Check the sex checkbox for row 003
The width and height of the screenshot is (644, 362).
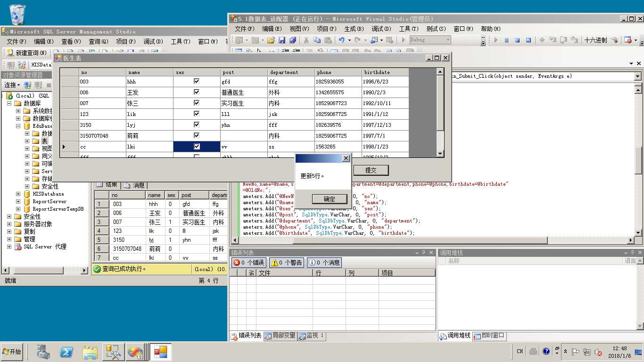point(197,82)
